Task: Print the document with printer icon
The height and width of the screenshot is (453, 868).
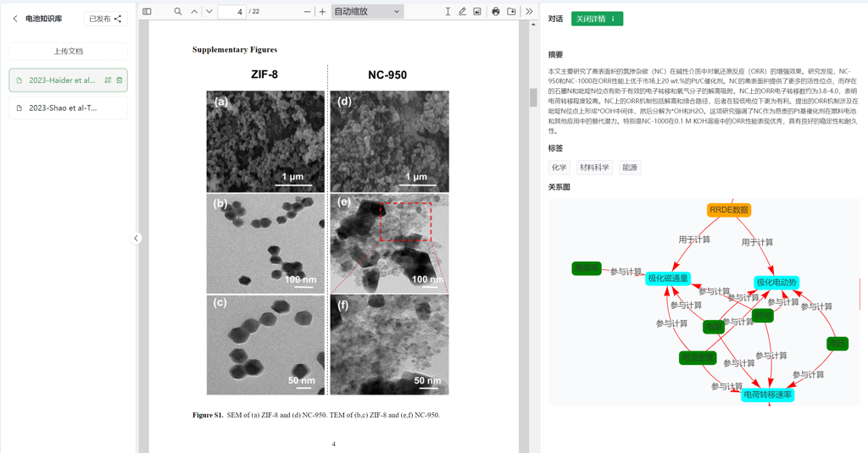Action: click(496, 11)
